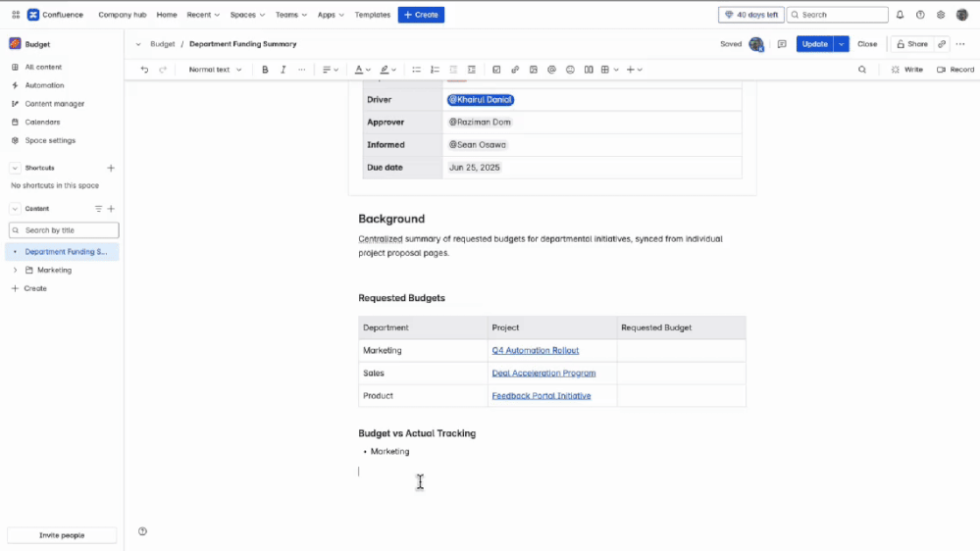This screenshot has width=980, height=551.
Task: Open the Update options dropdown arrow
Action: [842, 44]
